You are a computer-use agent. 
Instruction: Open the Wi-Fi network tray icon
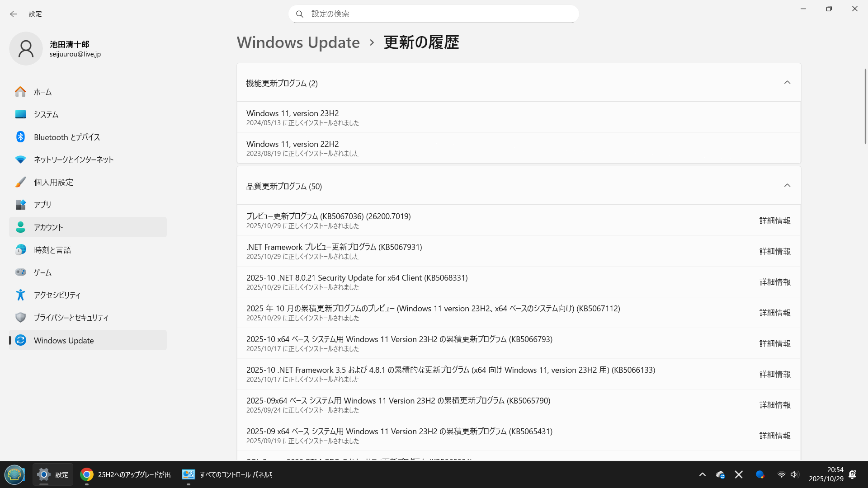[x=781, y=474]
